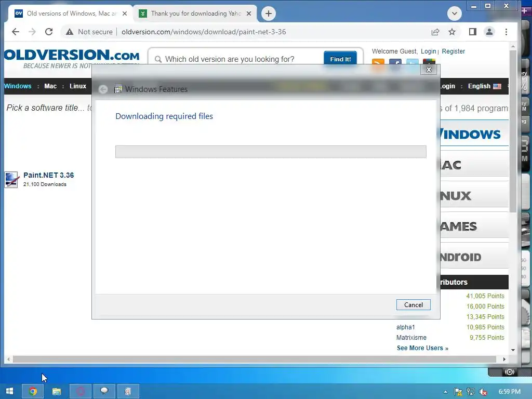This screenshot has height=399, width=532.
Task: Open the muted volume tray icon
Action: (483, 392)
